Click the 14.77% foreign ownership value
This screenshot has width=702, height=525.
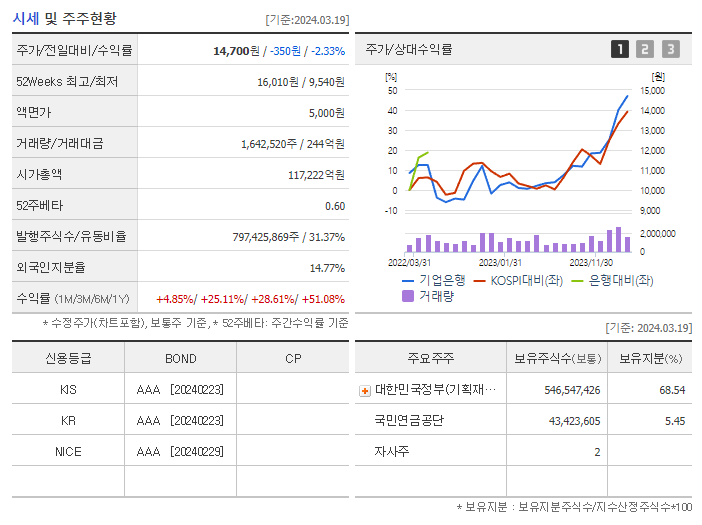tap(327, 268)
